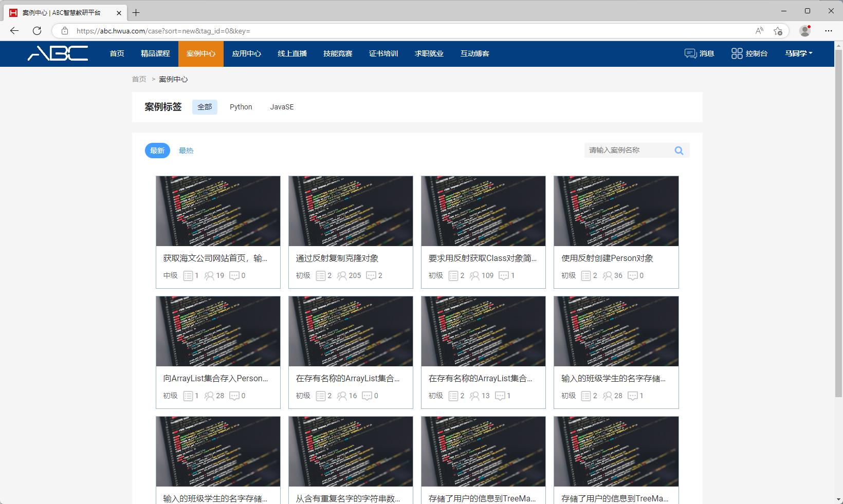This screenshot has height=504, width=843.
Task: Click comments icon on 要求用反射获取Class对象 card
Action: point(504,276)
